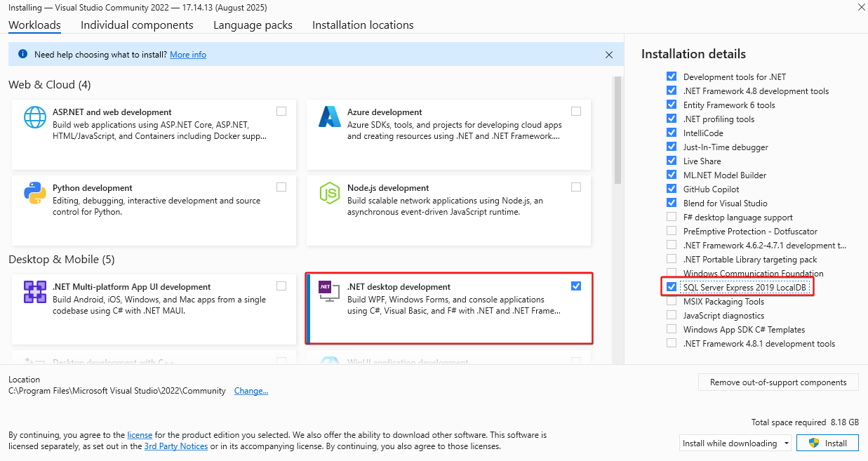Switch to the Individual components tab
Image resolution: width=868 pixels, height=461 pixels.
pos(137,25)
